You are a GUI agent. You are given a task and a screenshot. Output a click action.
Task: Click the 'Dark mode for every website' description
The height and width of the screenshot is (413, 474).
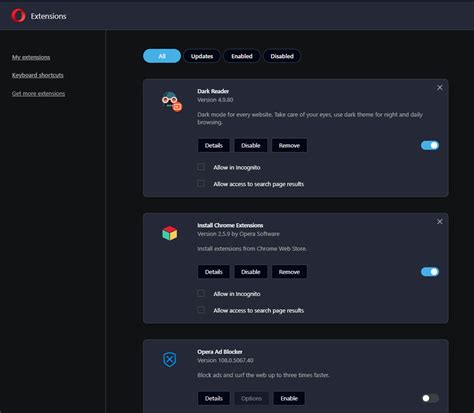pos(310,118)
